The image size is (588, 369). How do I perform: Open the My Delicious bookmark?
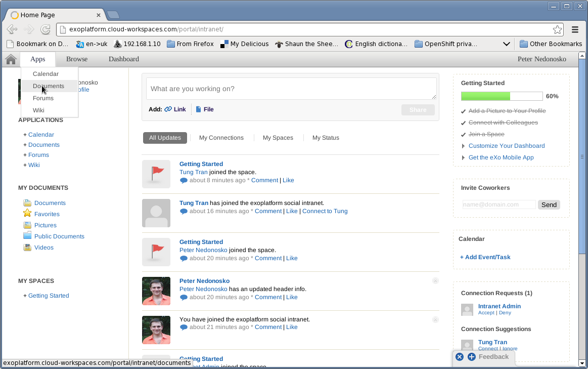245,44
